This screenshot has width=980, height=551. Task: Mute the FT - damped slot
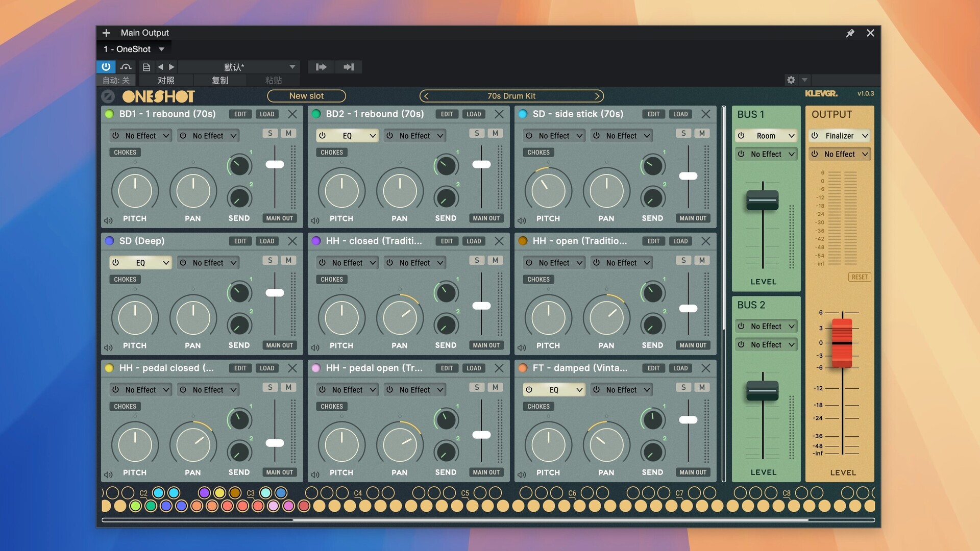[x=702, y=387]
